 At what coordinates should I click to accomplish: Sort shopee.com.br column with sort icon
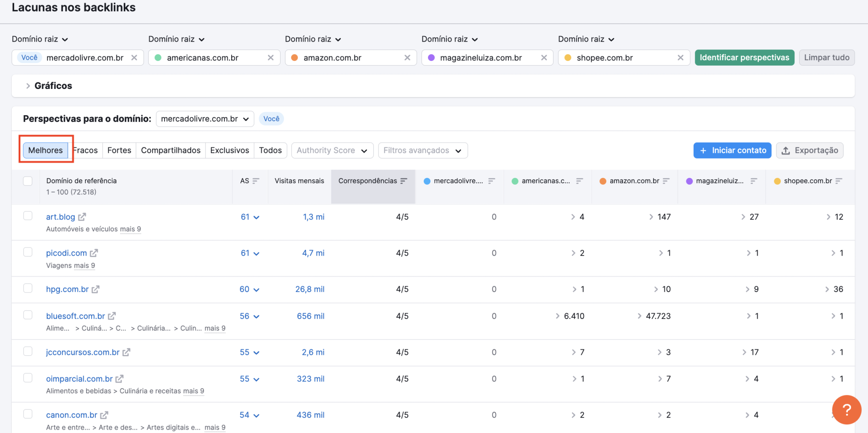[x=839, y=181]
